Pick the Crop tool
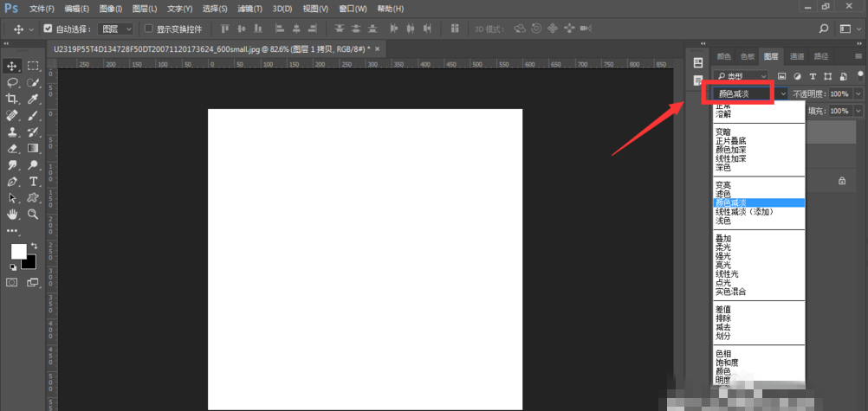This screenshot has width=868, height=411. (x=13, y=99)
